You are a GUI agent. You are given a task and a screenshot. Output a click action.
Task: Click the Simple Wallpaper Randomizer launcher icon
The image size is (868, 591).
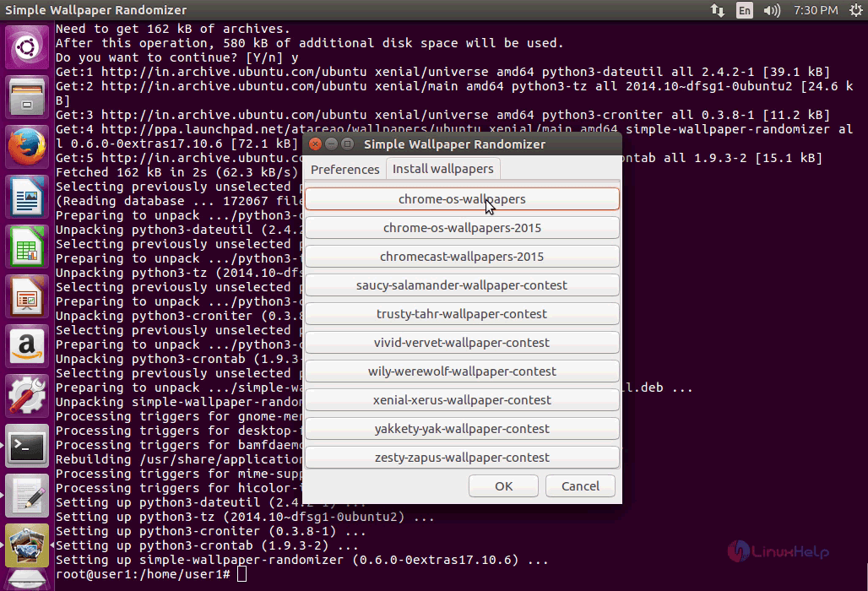coord(26,545)
